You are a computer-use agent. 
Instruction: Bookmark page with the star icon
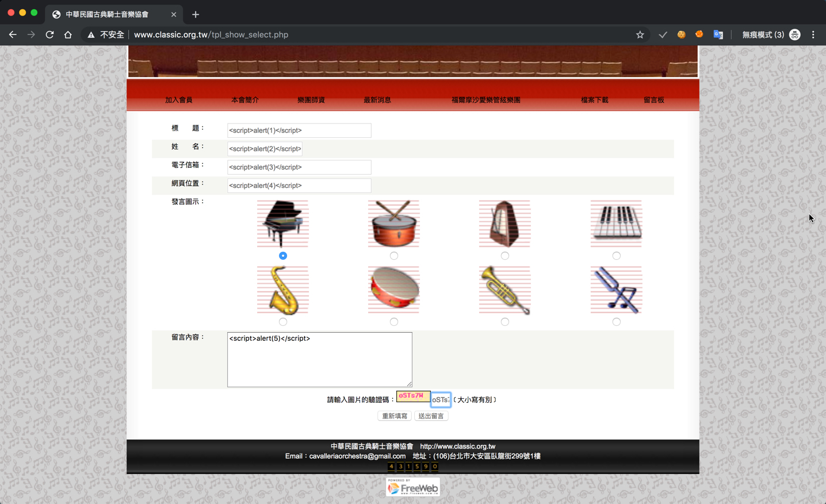pos(640,34)
